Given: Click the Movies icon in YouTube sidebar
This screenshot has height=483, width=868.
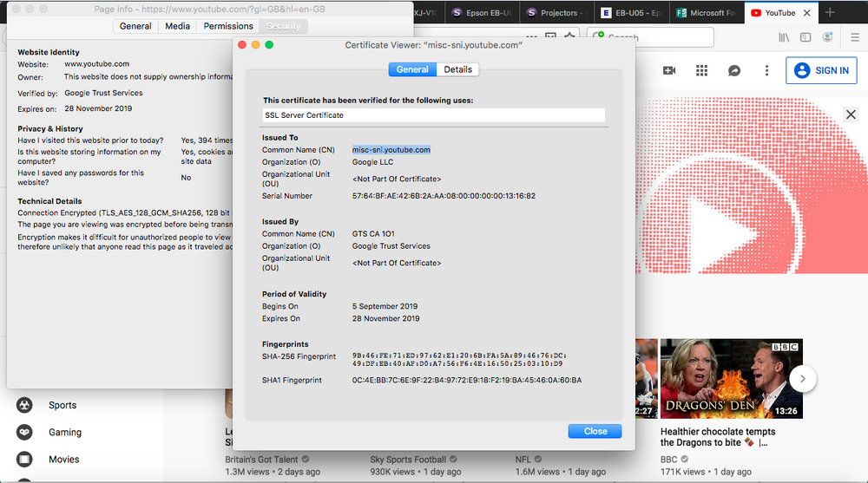Looking at the screenshot, I should [x=24, y=460].
